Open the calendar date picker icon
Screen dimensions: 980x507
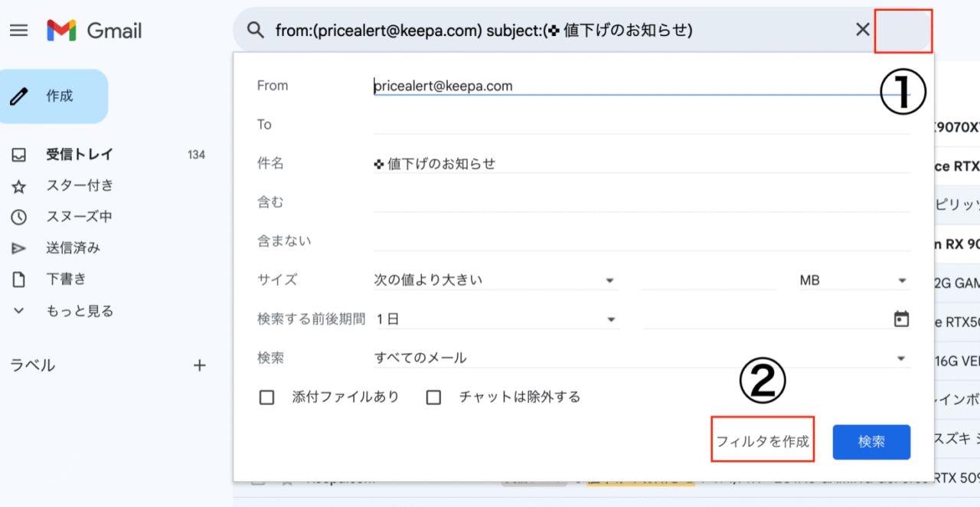point(901,319)
